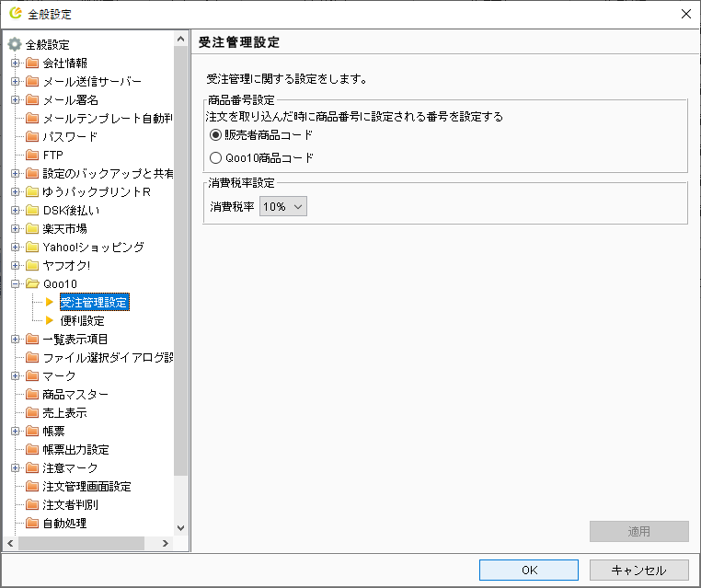Click the 注文者判別 folder icon
The height and width of the screenshot is (588, 701).
pyautogui.click(x=32, y=504)
